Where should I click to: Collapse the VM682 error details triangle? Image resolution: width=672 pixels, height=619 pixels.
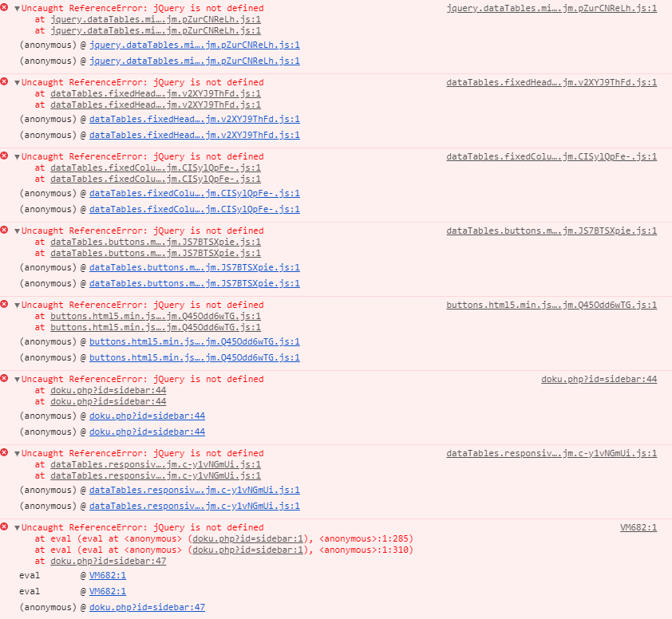[17, 526]
